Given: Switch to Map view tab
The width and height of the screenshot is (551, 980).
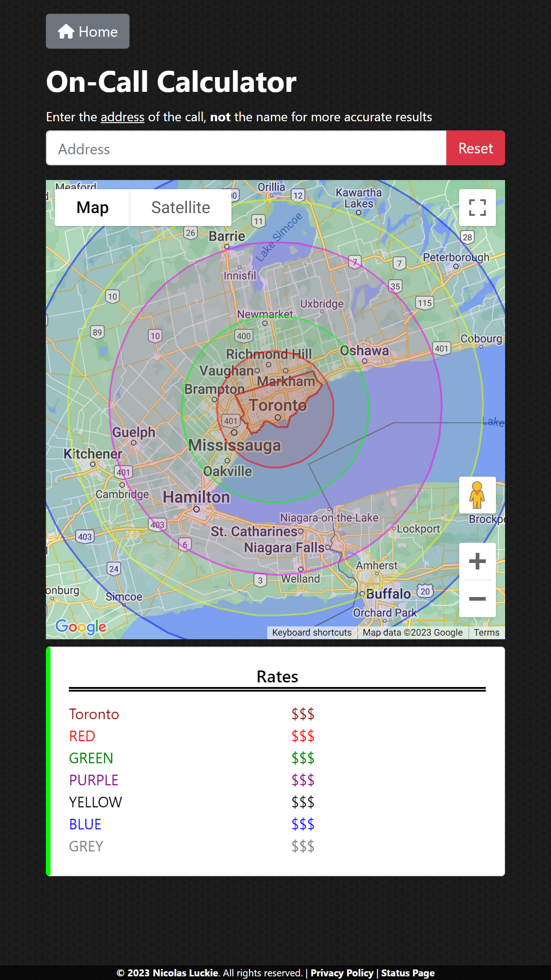Looking at the screenshot, I should [x=92, y=208].
